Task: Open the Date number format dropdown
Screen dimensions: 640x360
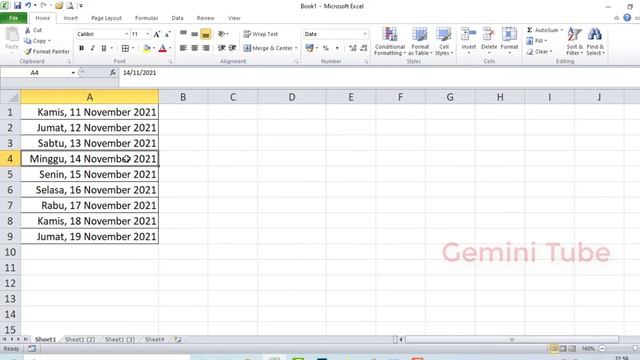Action: pos(365,34)
